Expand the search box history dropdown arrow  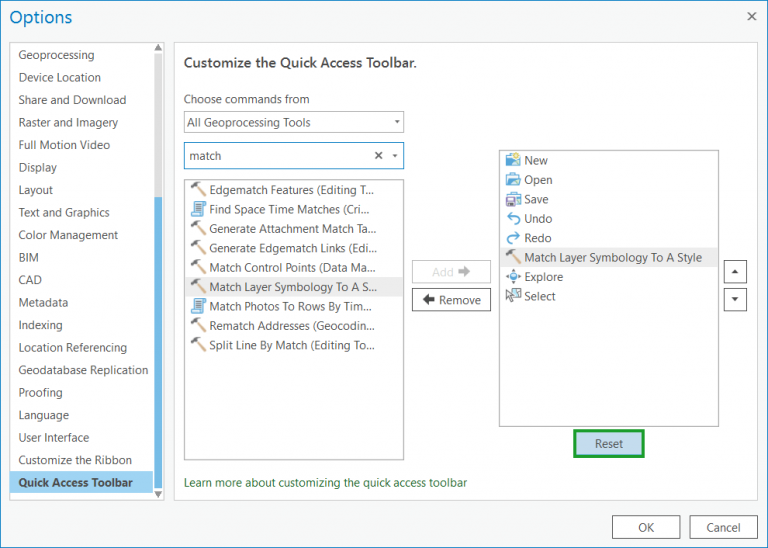click(x=395, y=156)
